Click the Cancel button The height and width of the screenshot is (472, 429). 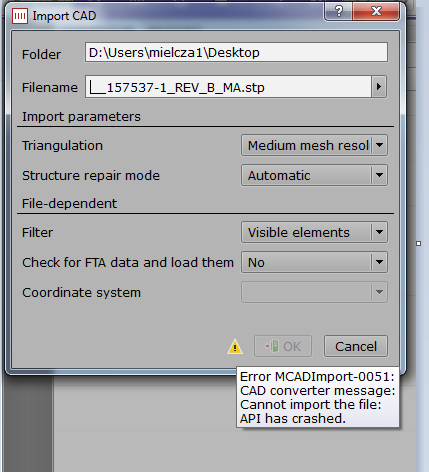(x=356, y=346)
